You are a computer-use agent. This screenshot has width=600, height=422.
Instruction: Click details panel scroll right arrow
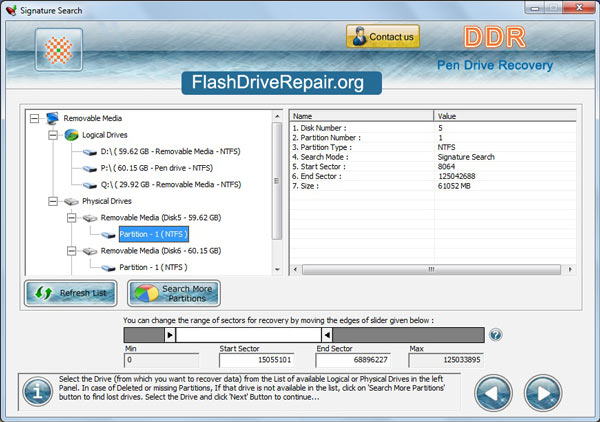tap(571, 269)
